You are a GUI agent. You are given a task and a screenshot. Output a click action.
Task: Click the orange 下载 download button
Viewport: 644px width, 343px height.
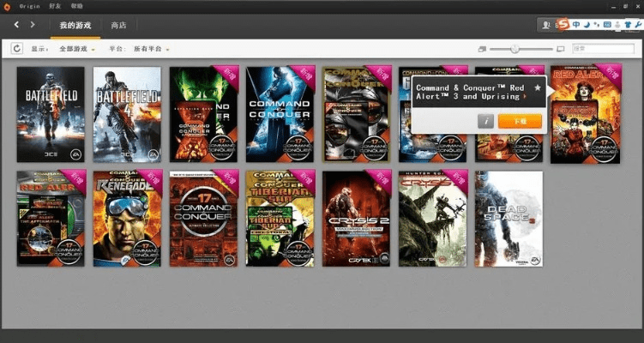(520, 121)
